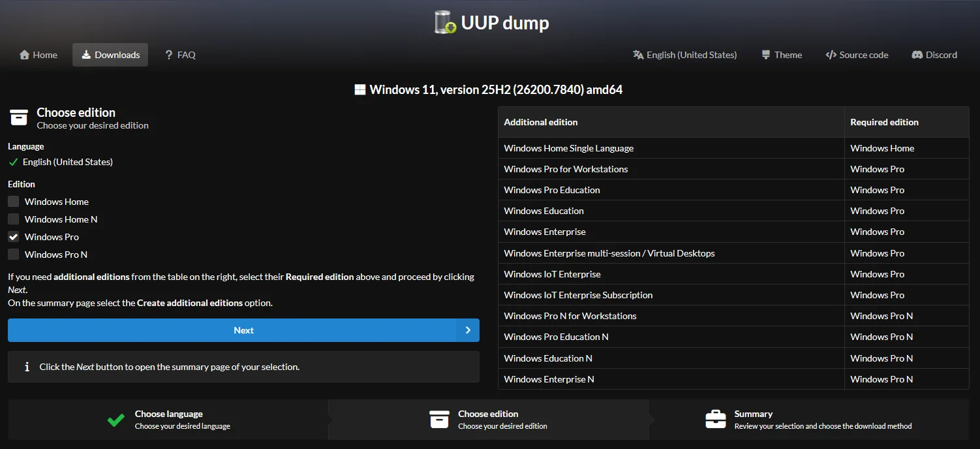980x449 pixels.
Task: Click the Windows Enterprise cell
Action: click(671, 232)
